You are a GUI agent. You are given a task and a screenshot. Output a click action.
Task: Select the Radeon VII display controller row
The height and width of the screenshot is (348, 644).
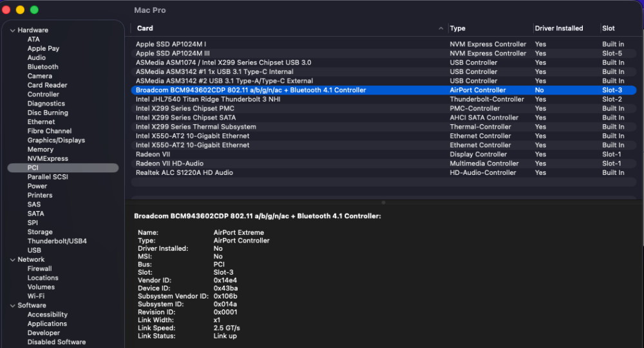coord(384,154)
